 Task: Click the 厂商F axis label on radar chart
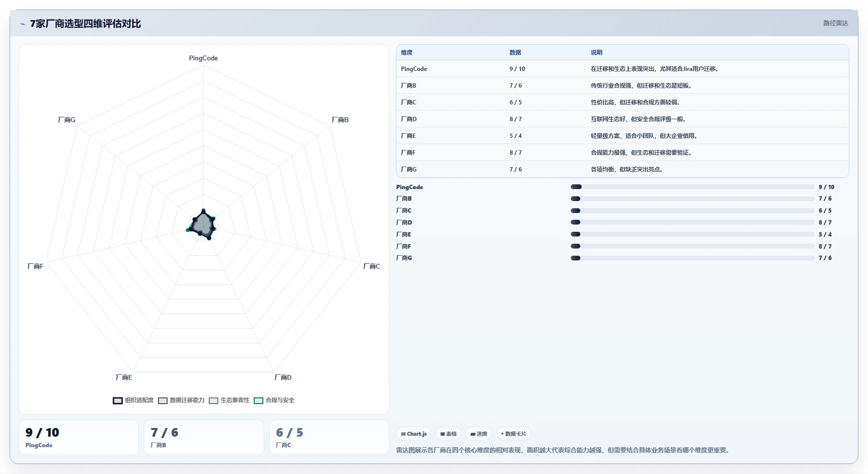pyautogui.click(x=35, y=266)
